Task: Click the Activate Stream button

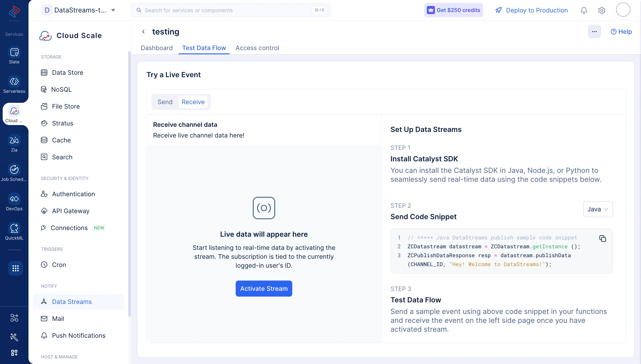Action: click(264, 289)
